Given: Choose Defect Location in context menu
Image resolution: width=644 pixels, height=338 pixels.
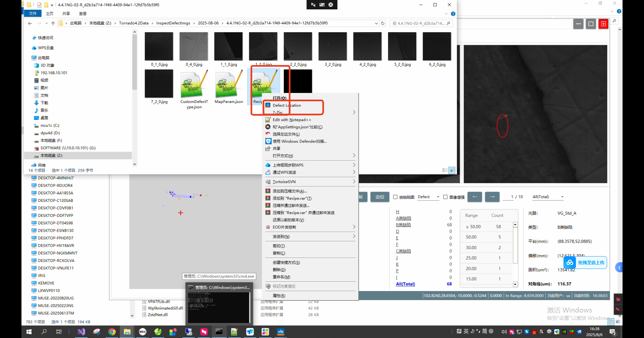Looking at the screenshot, I should click(287, 105).
